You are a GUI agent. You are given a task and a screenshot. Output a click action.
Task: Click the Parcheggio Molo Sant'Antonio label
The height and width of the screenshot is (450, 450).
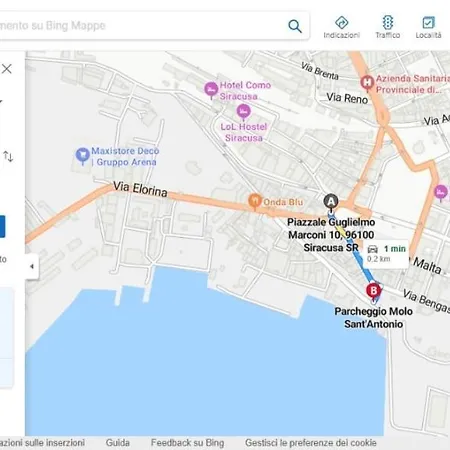374,318
